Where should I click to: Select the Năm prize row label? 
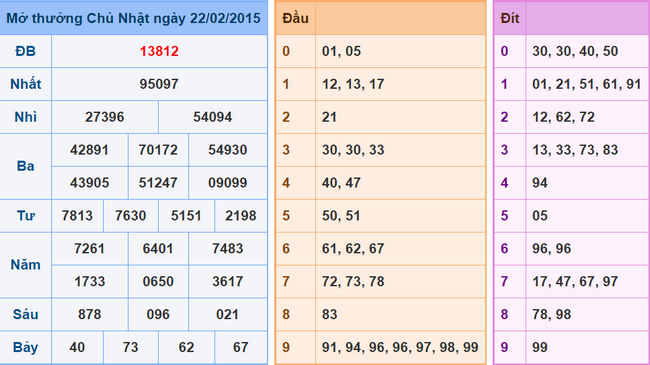(25, 265)
